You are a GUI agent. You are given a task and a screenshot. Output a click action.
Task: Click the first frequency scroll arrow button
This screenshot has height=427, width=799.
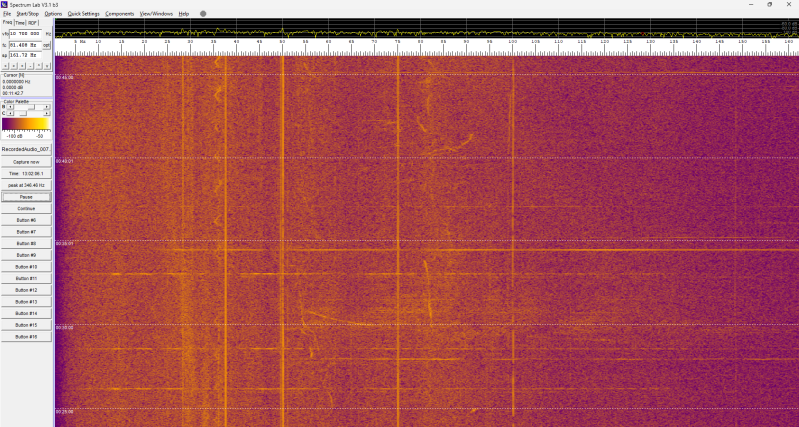6,65
